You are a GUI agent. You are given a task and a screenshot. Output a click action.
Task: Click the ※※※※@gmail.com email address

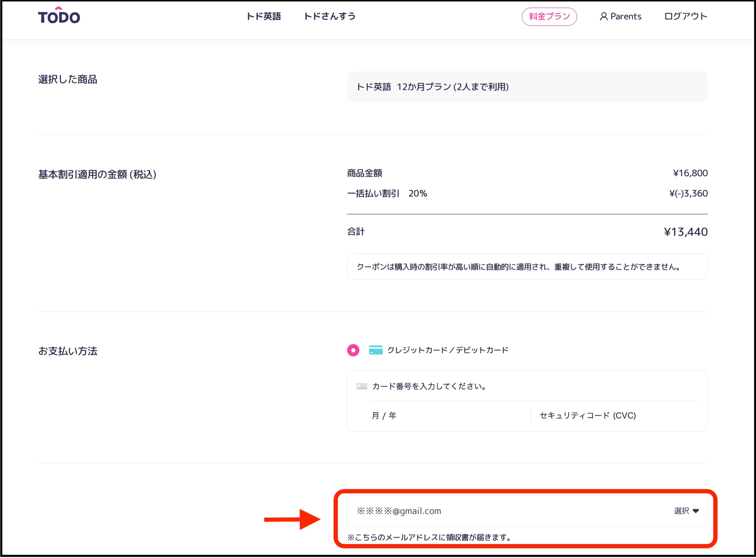[399, 511]
